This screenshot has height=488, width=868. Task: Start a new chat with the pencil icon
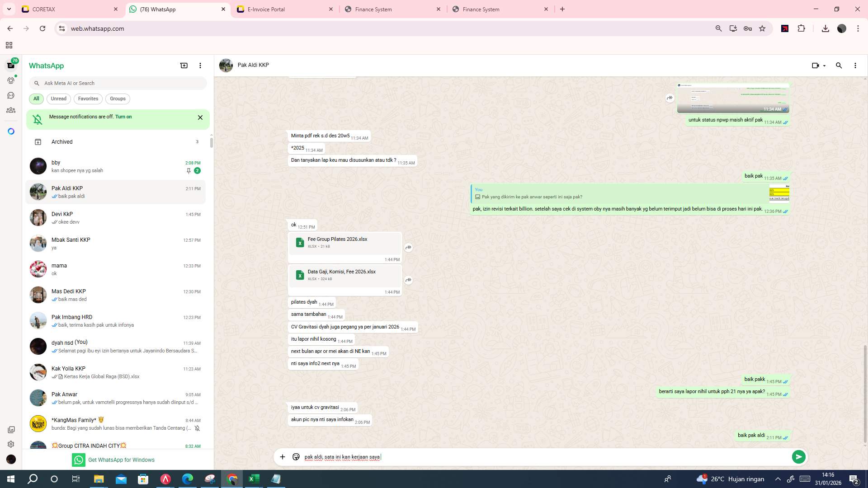click(184, 65)
